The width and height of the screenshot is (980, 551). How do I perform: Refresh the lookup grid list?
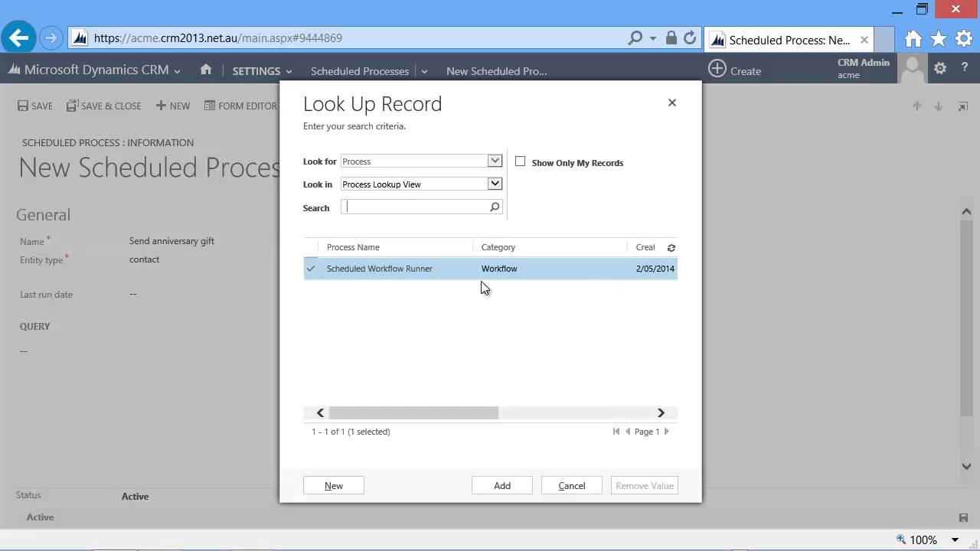click(671, 248)
